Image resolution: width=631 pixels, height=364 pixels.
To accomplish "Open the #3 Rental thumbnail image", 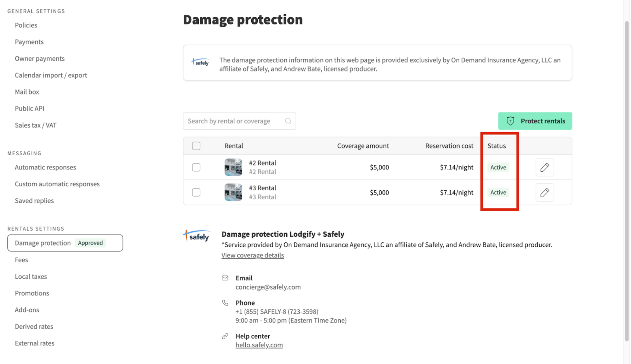I will pyautogui.click(x=233, y=192).
